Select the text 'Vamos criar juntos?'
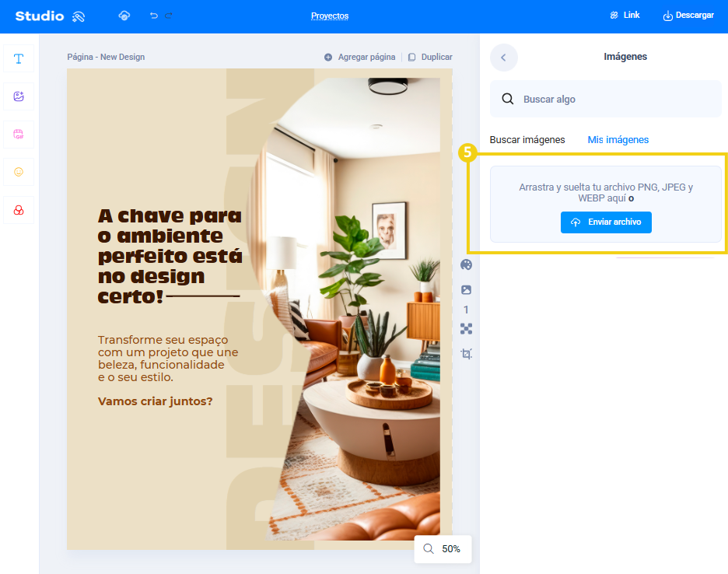Viewport: 728px width, 574px height. 155,401
